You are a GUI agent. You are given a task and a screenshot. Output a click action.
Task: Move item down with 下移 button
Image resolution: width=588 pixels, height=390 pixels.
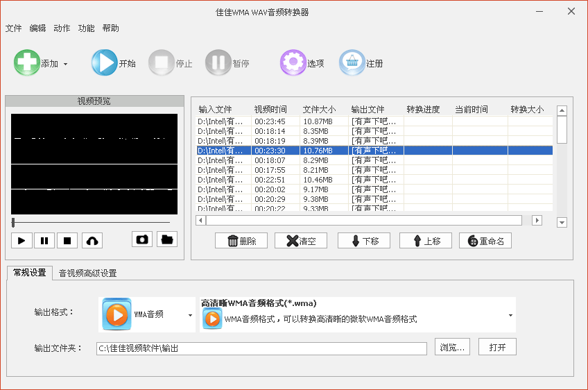coord(364,241)
